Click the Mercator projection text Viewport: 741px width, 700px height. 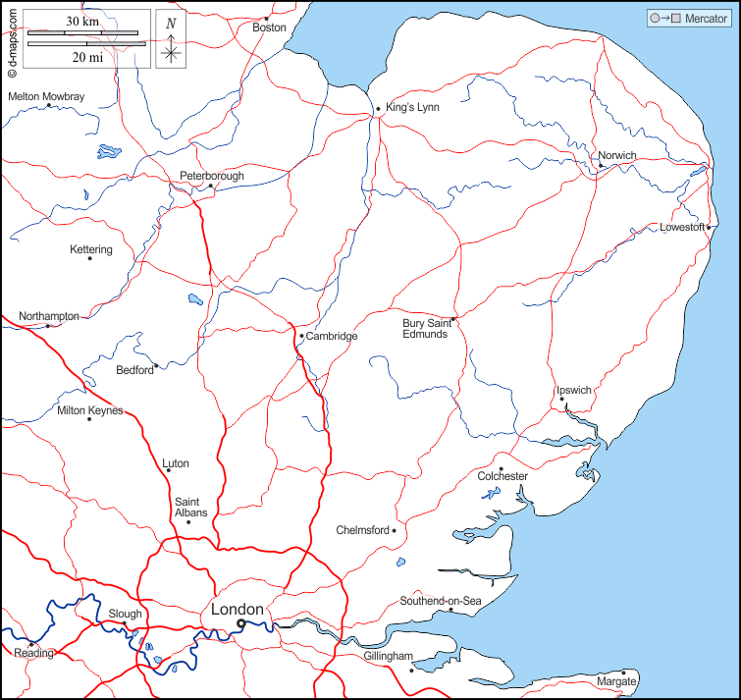click(x=706, y=19)
